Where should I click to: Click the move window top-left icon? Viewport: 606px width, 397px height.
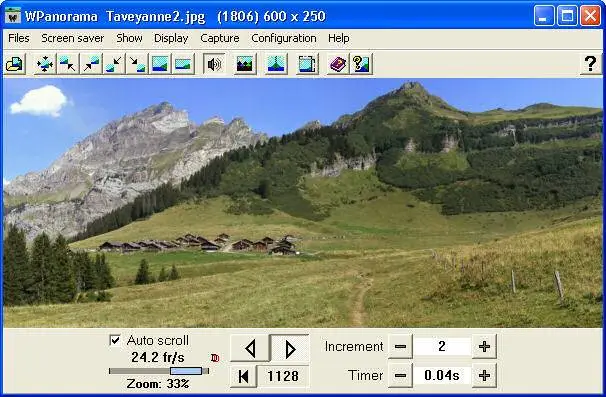68,64
